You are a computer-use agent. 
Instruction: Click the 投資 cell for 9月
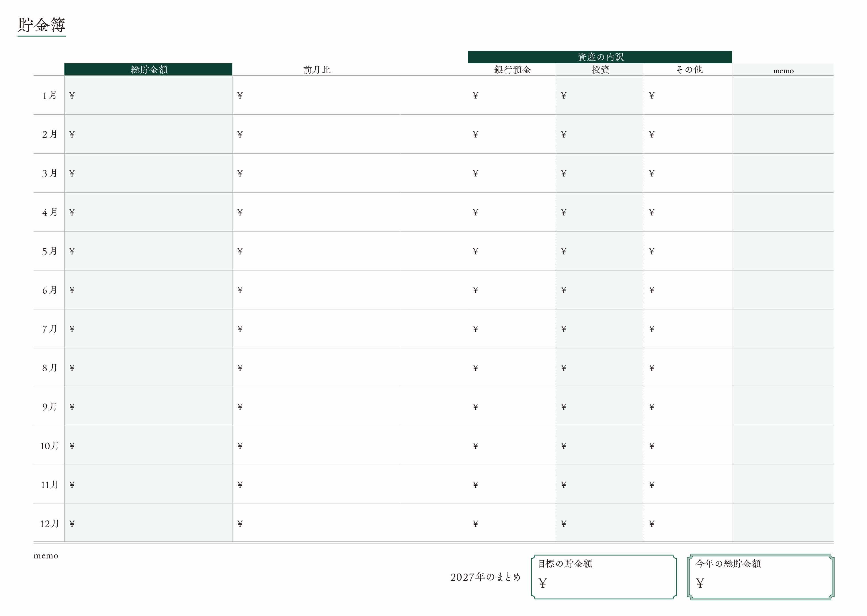600,407
